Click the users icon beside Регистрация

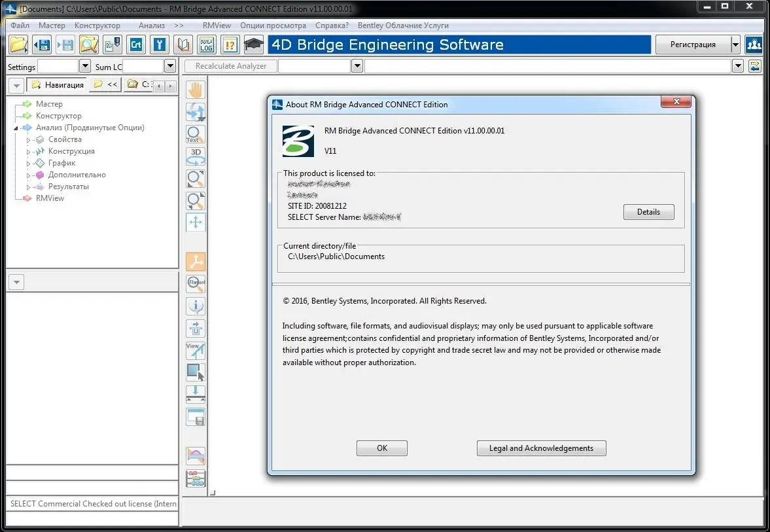[754, 44]
